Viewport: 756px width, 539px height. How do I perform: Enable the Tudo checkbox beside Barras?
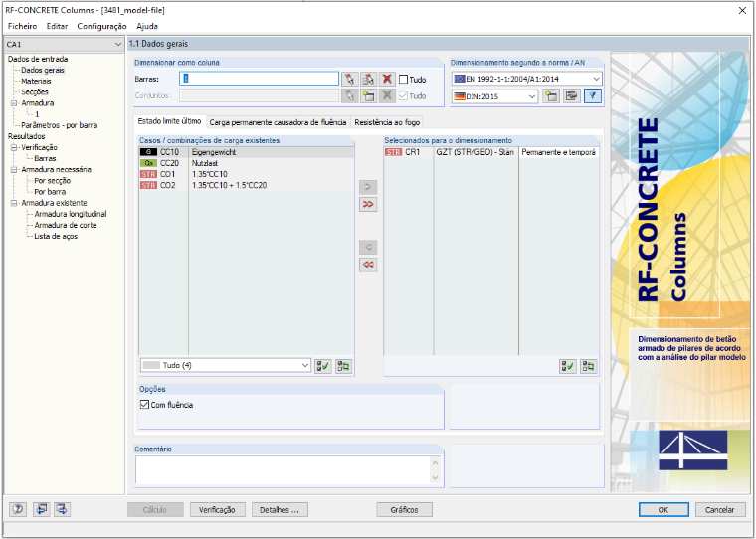click(404, 80)
